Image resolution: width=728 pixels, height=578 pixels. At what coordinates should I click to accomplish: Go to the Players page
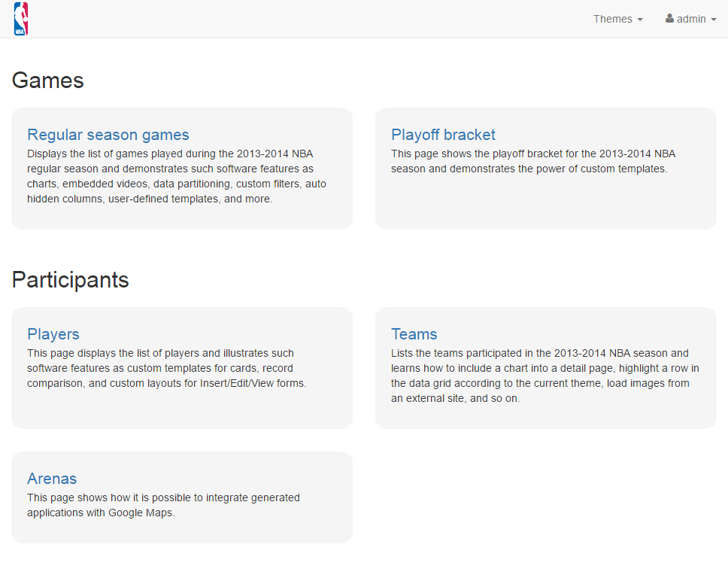point(53,334)
